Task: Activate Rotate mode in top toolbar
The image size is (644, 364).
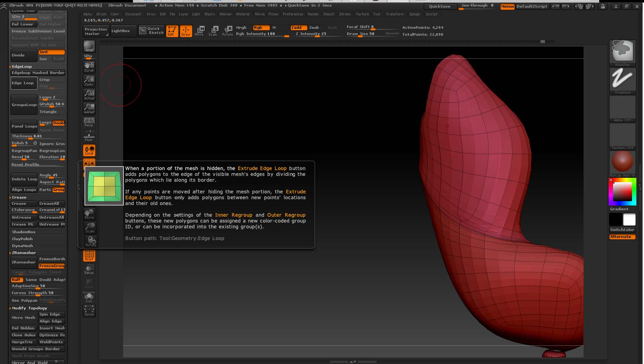Action: (228, 31)
